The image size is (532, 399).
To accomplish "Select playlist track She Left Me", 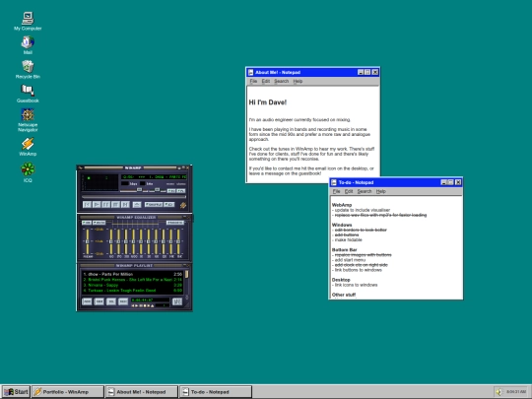I will coord(133,280).
